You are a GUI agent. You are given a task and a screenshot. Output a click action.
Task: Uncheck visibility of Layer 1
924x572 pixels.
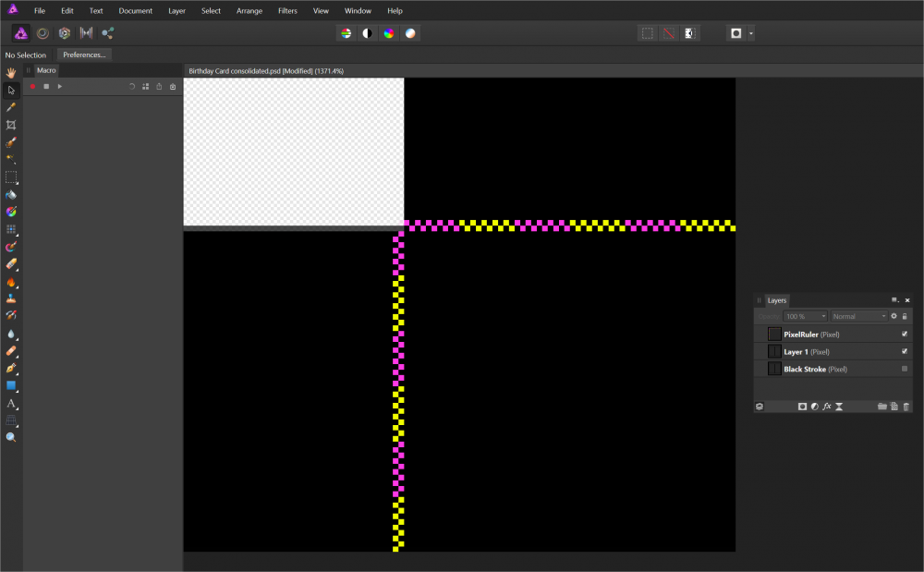(x=904, y=351)
